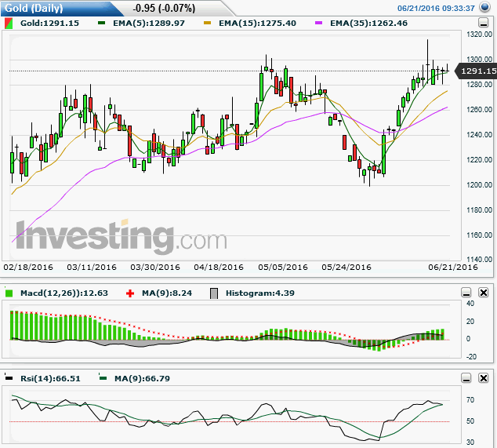This screenshot has width=497, height=448.
Task: Click the 04/18/2016 date axis label
Action: click(219, 267)
